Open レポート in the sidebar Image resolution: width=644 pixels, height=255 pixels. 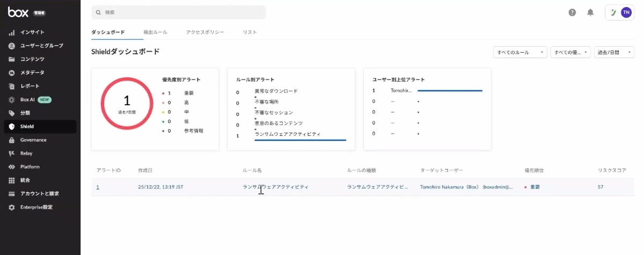pos(30,86)
